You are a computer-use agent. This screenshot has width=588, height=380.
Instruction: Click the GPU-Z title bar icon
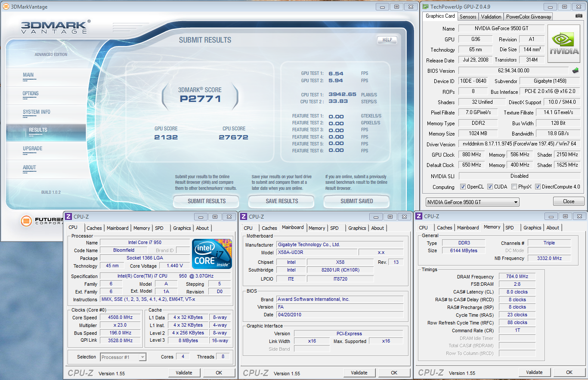(426, 6)
